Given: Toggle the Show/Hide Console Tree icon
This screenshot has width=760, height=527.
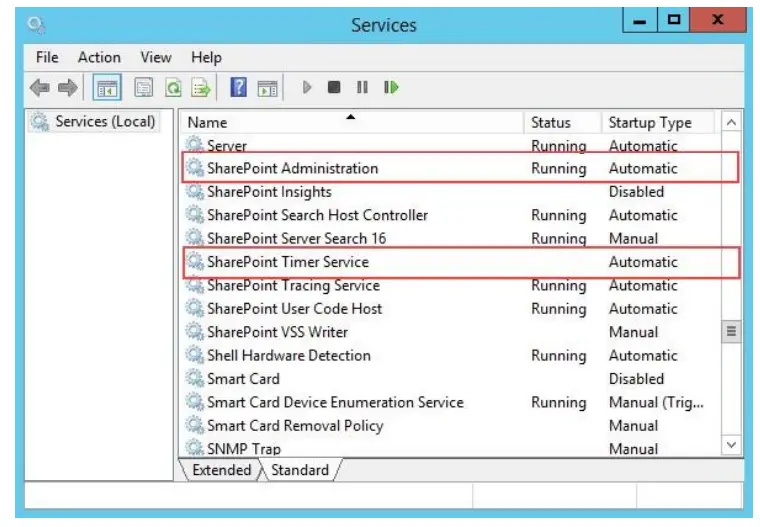Looking at the screenshot, I should (x=107, y=88).
